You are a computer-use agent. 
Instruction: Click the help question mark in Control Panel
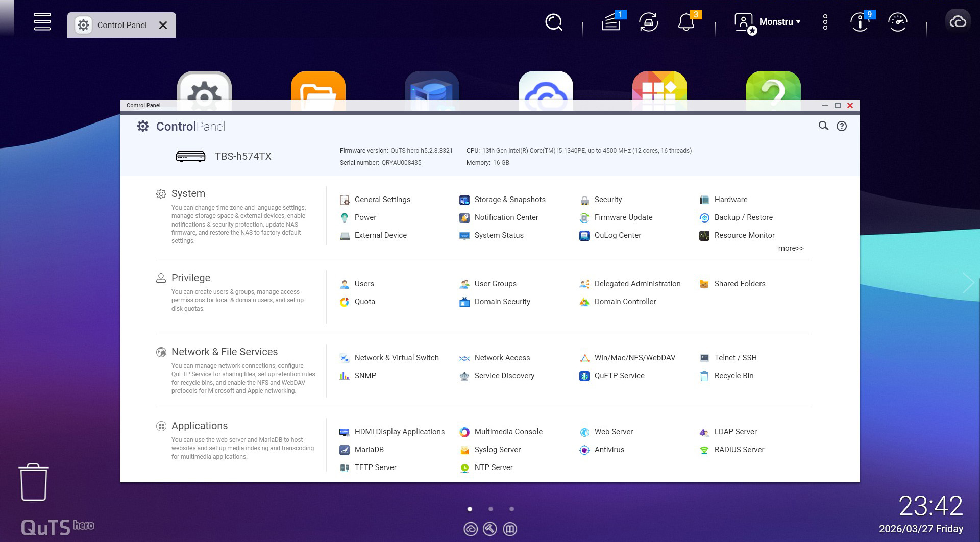[x=842, y=126]
